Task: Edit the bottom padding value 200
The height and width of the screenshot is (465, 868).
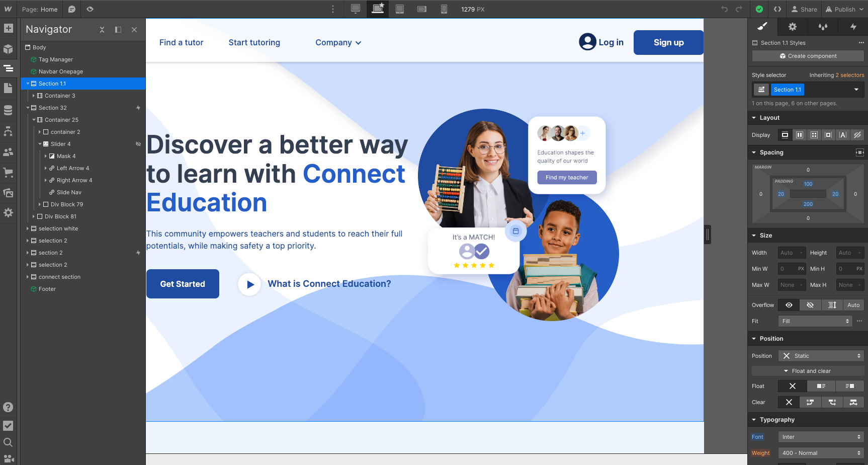Action: pyautogui.click(x=808, y=204)
